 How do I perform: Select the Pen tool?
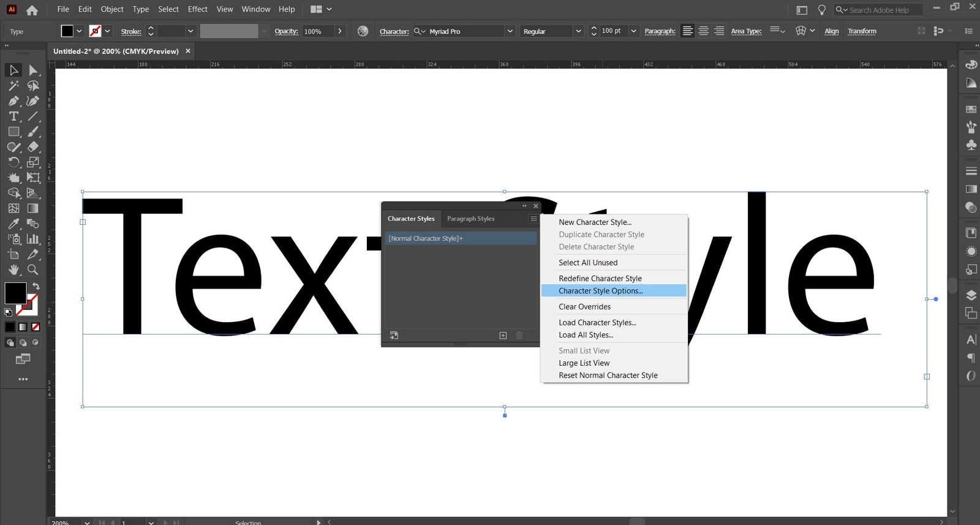pyautogui.click(x=13, y=101)
